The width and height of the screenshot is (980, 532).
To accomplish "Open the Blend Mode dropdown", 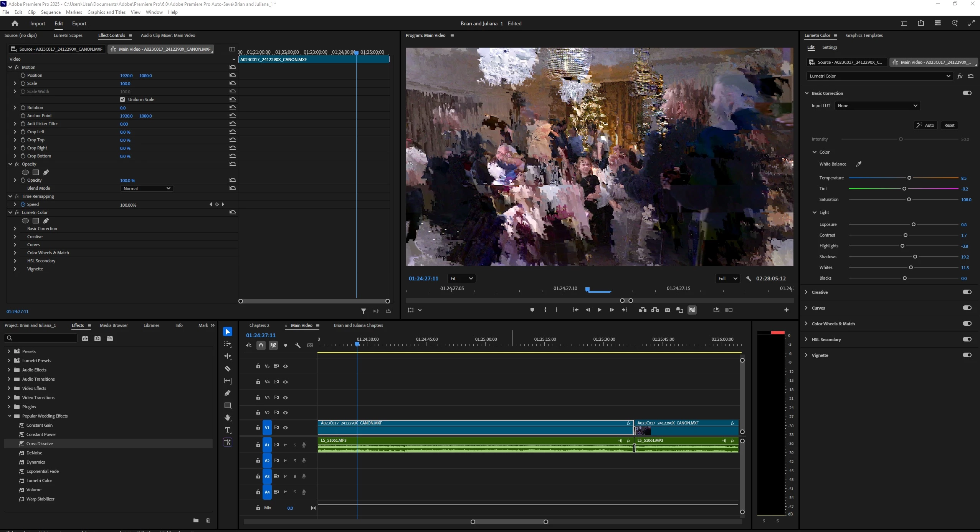I will pos(147,189).
